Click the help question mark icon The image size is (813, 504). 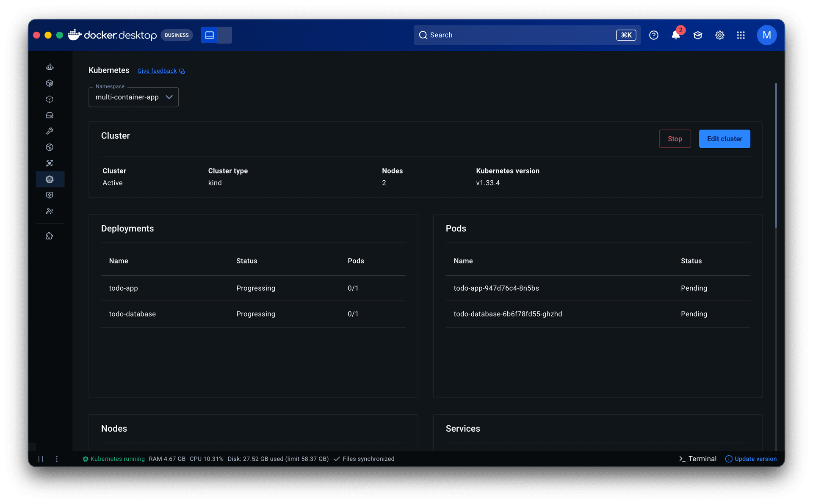click(654, 35)
